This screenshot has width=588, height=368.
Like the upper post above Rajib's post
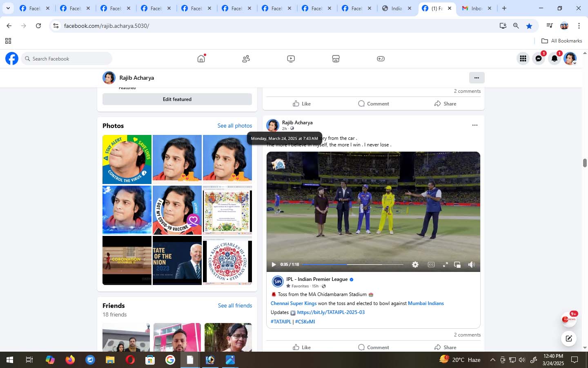tap(302, 103)
